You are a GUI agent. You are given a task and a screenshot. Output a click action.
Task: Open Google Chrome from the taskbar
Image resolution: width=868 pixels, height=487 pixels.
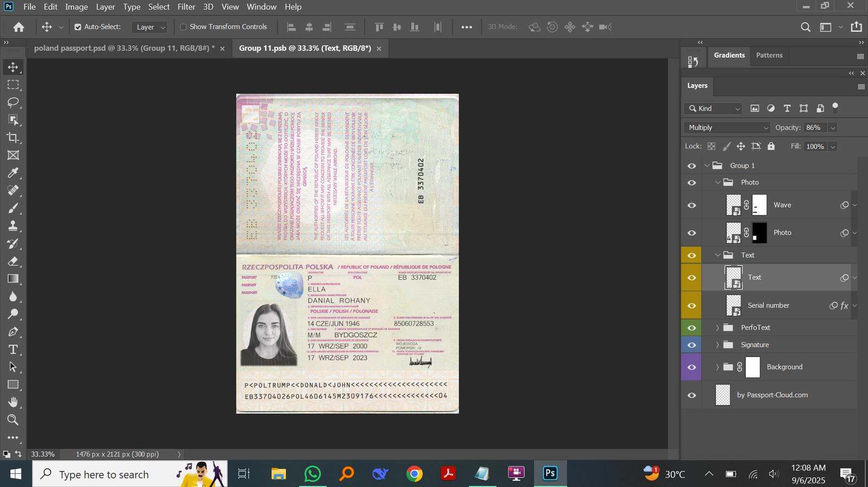tap(414, 474)
